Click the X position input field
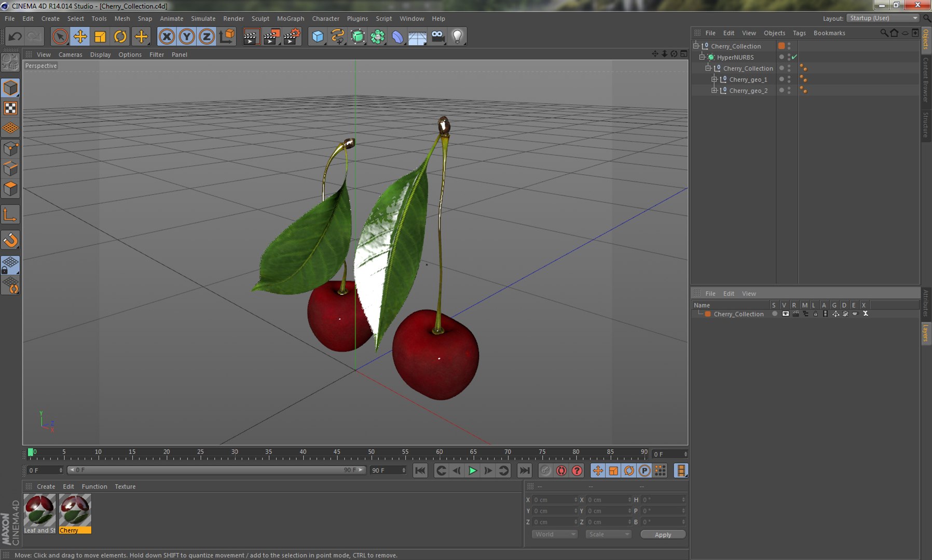 pyautogui.click(x=555, y=500)
